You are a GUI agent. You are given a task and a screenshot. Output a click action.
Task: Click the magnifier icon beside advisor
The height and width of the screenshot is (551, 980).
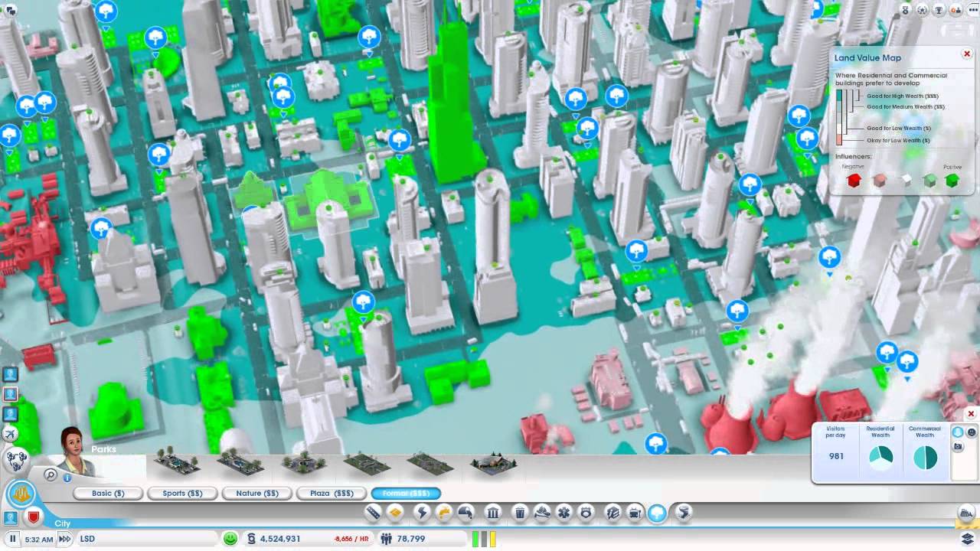pos(51,475)
